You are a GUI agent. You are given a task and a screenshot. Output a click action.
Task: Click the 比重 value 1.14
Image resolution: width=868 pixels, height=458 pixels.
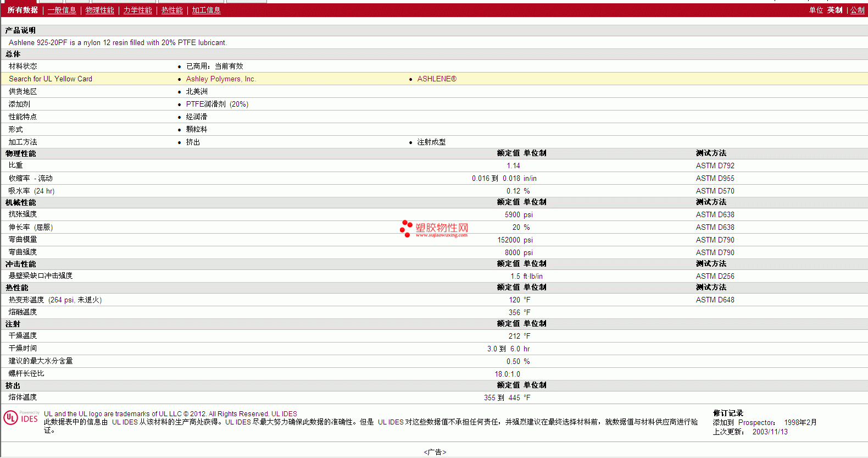coord(513,166)
